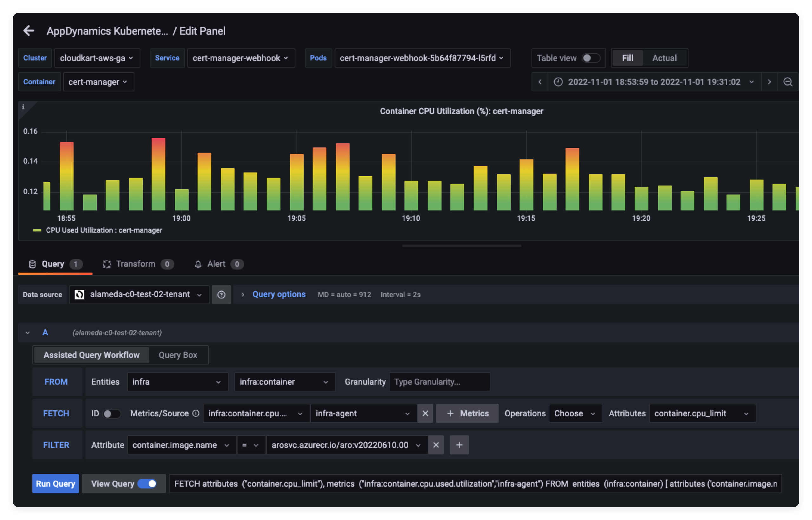Click the FETCH query text box

click(x=475, y=484)
